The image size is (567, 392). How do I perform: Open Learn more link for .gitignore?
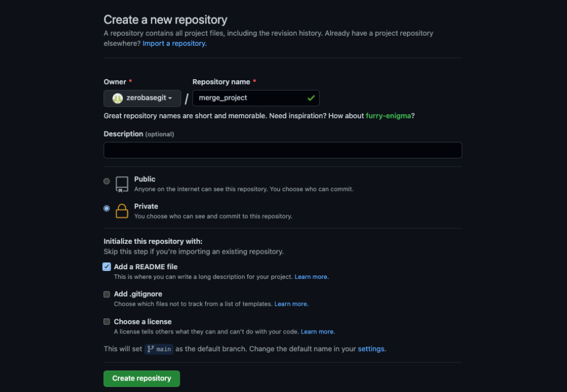click(x=291, y=304)
